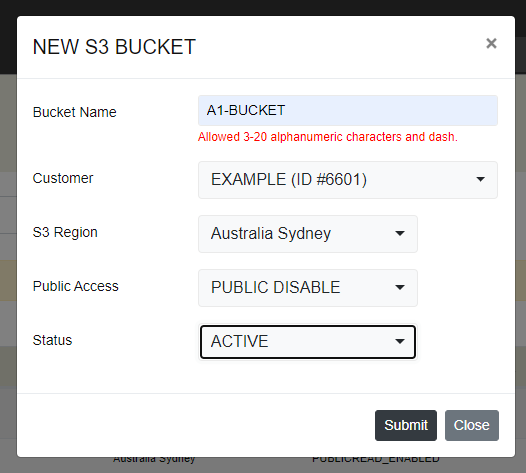Click the NEW S3 BUCKET dialog title

pos(114,47)
